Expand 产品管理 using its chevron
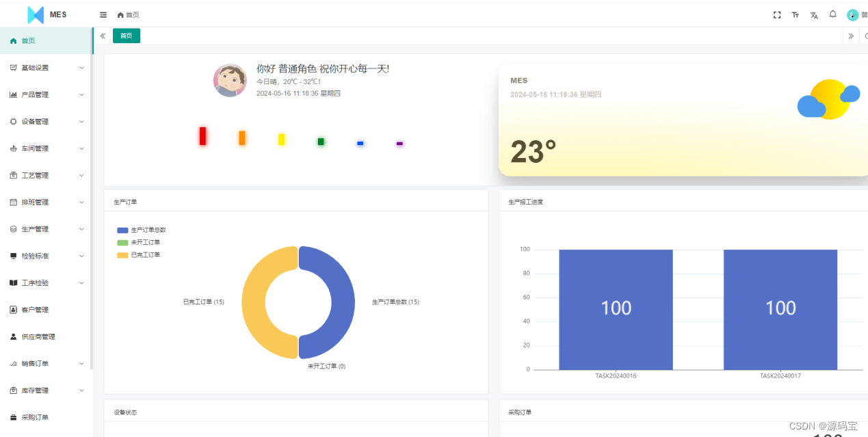The height and width of the screenshot is (437, 868). 81,94
